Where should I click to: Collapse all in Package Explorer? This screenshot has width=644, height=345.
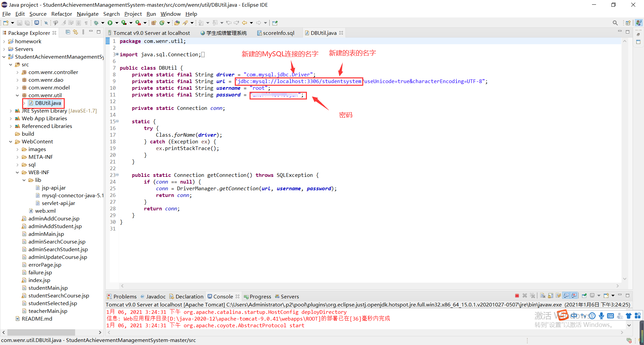click(x=68, y=32)
